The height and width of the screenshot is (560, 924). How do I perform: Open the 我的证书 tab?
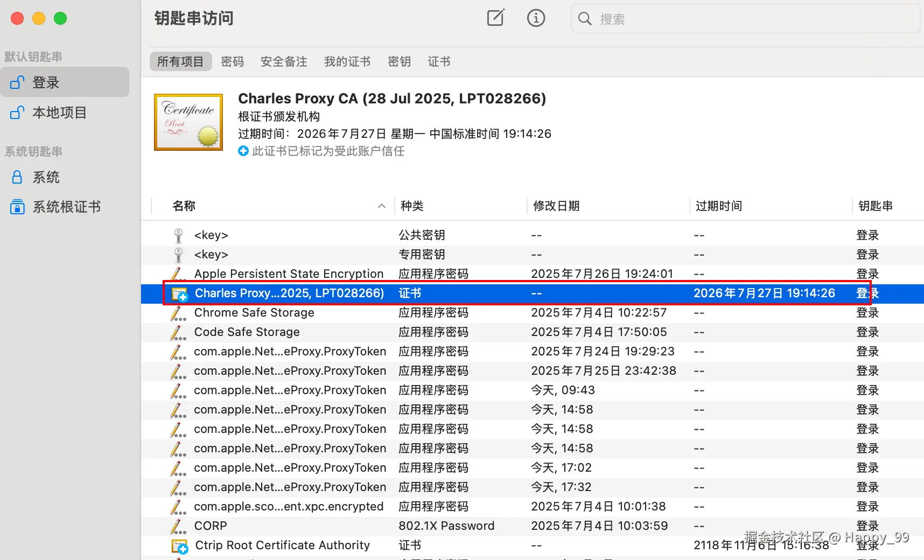click(347, 61)
